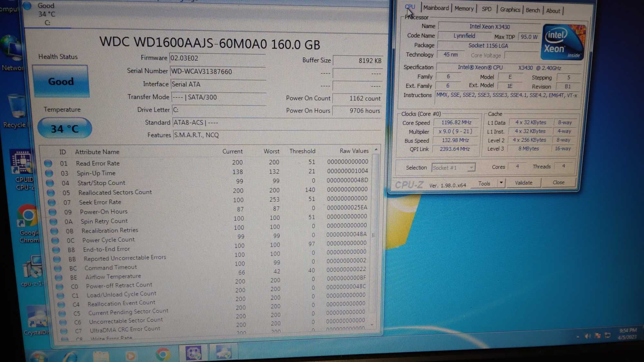Click the Close button in CPU-Z
This screenshot has width=644, height=362.
click(x=558, y=182)
